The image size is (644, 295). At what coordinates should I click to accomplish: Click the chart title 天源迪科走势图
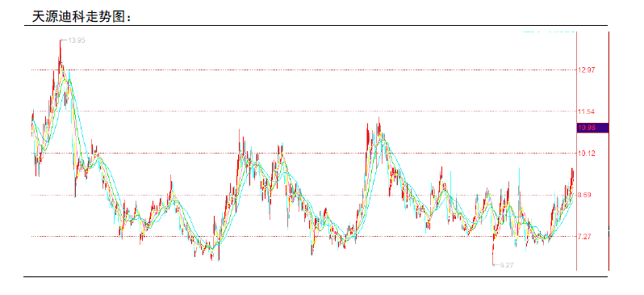click(82, 17)
